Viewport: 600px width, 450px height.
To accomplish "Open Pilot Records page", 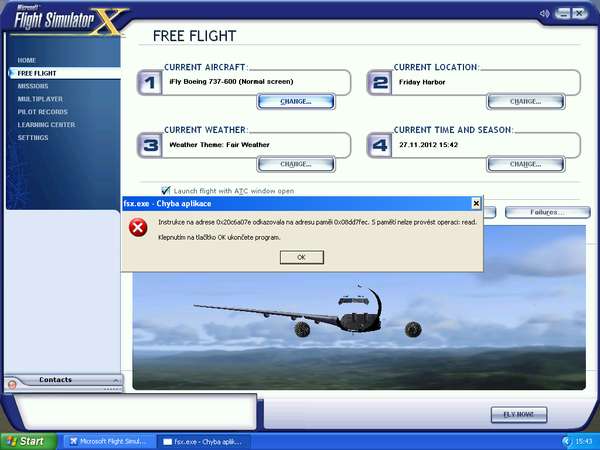I will pyautogui.click(x=42, y=112).
